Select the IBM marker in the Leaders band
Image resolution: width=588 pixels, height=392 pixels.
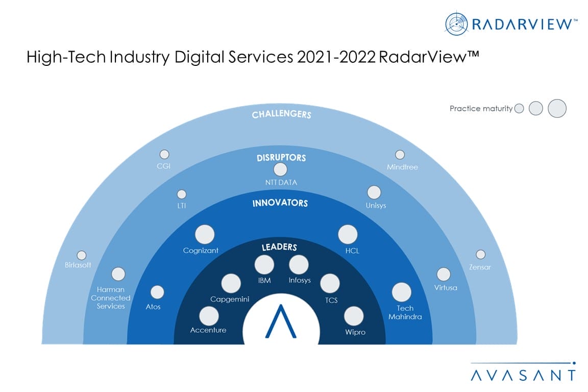pyautogui.click(x=264, y=264)
